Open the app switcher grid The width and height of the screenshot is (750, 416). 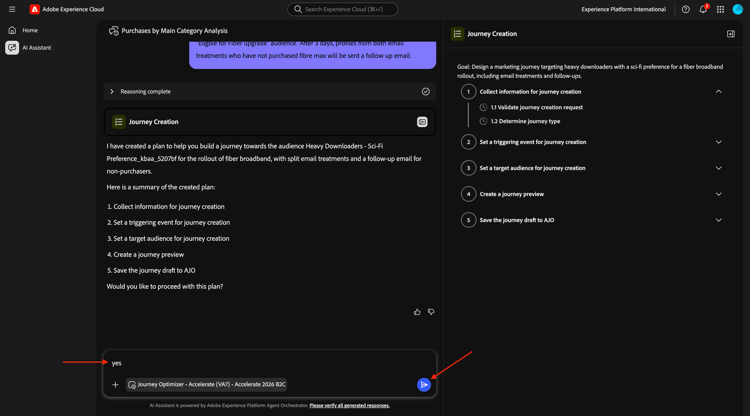click(720, 9)
